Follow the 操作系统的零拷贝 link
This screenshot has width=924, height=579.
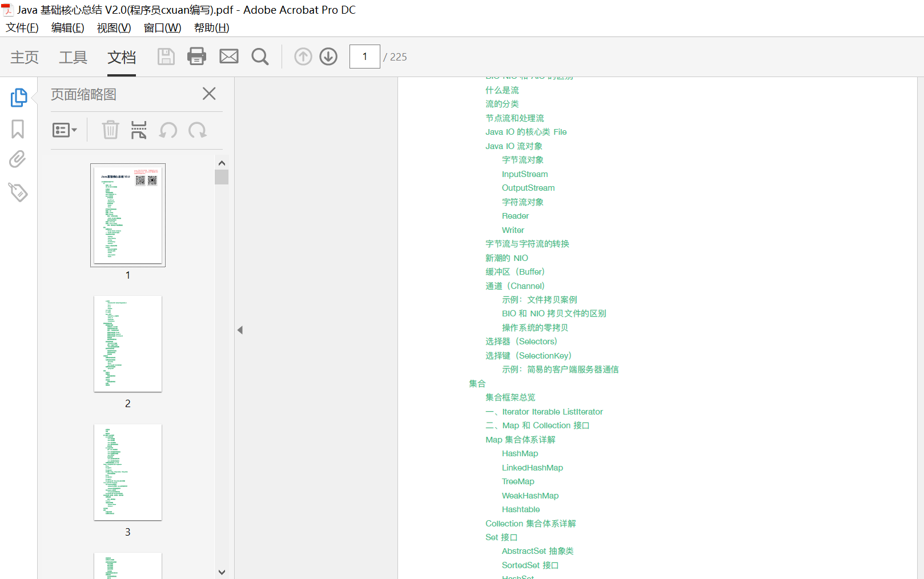click(535, 328)
